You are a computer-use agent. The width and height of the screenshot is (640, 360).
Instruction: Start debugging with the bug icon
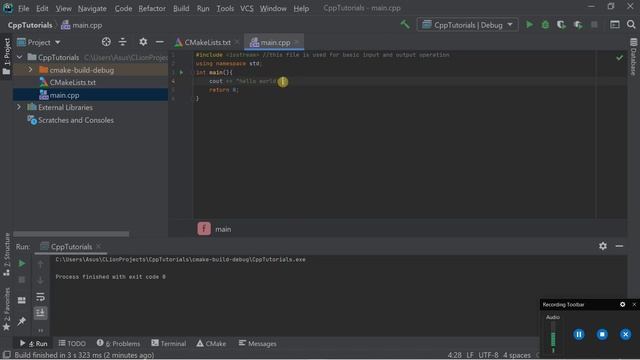point(545,25)
